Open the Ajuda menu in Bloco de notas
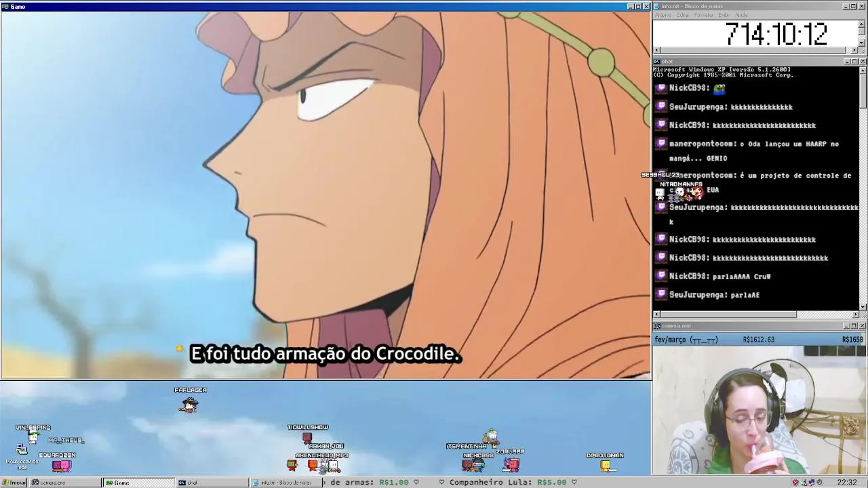868x488 pixels. tap(741, 15)
